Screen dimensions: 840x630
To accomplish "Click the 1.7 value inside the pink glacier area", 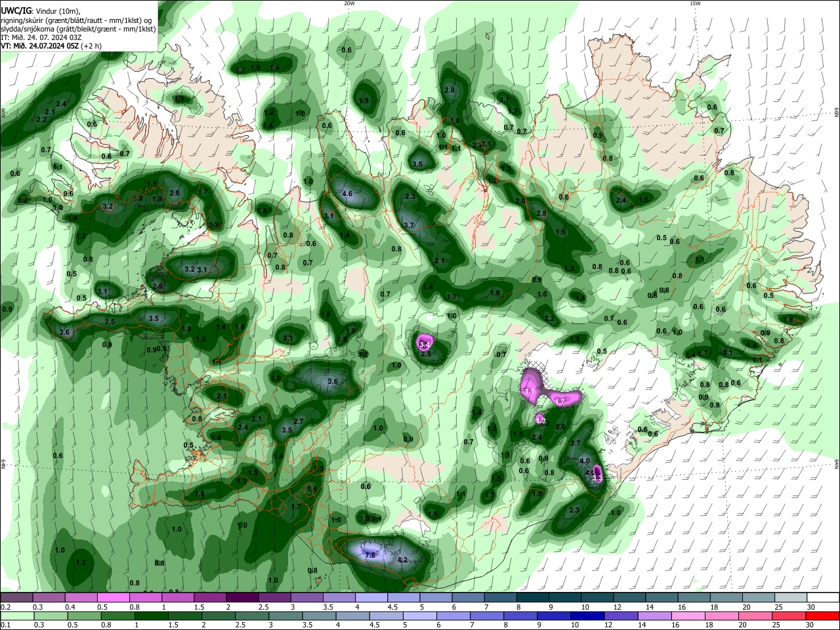I will click(x=560, y=401).
